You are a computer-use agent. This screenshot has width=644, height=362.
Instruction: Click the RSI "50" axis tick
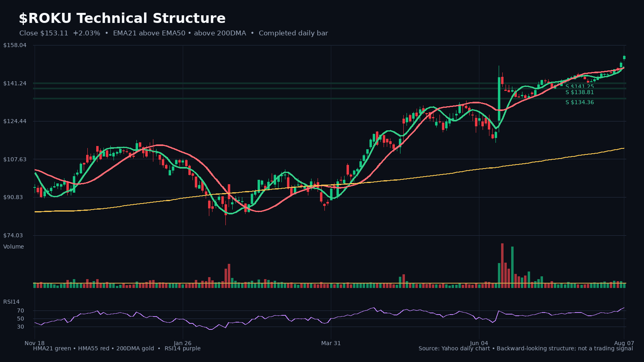point(21,319)
